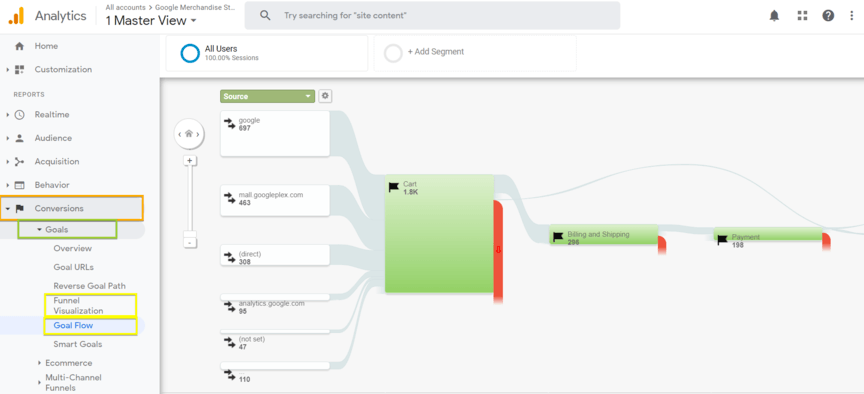Click the All accounts breadcrumb link

click(126, 8)
